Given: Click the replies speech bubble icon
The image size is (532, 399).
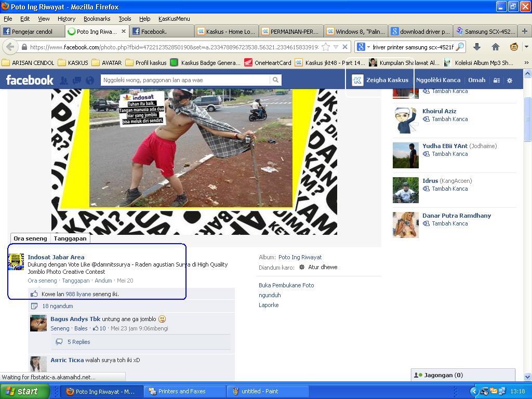Looking at the screenshot, I should (59, 342).
